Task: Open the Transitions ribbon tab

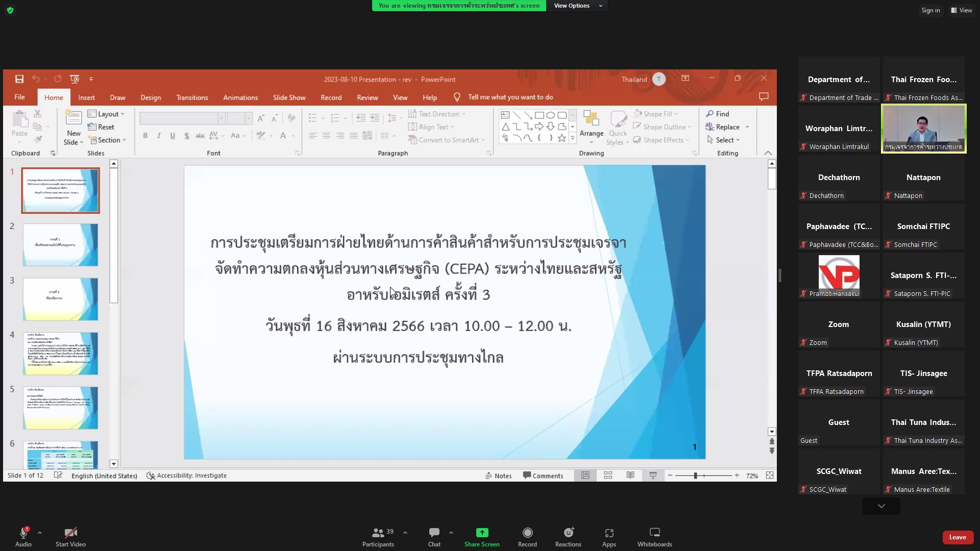Action: click(192, 97)
